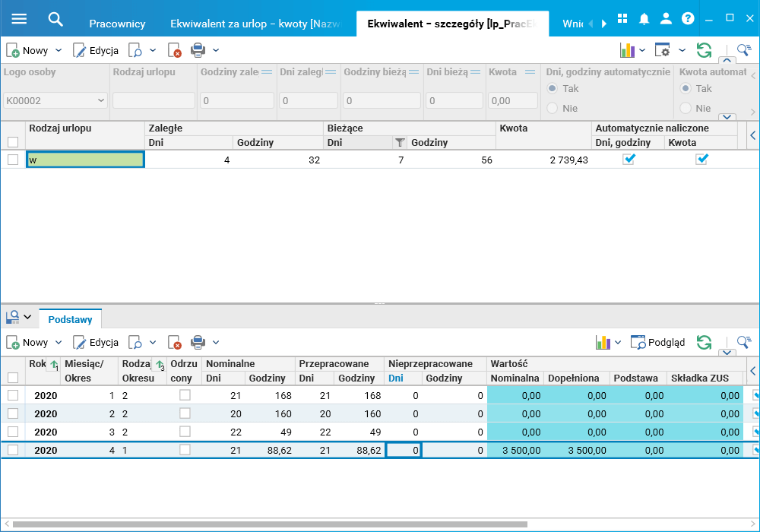Click the help question mark icon
The image size is (760, 532).
(x=688, y=19)
